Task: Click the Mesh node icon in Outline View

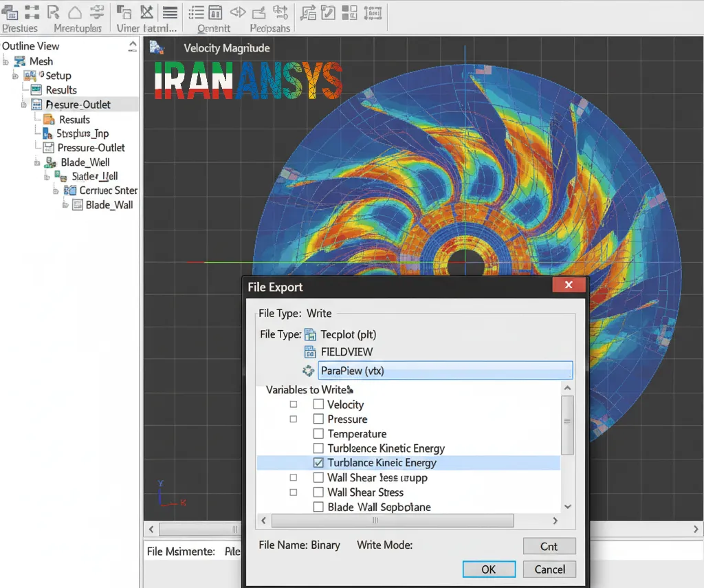Action: pyautogui.click(x=20, y=61)
